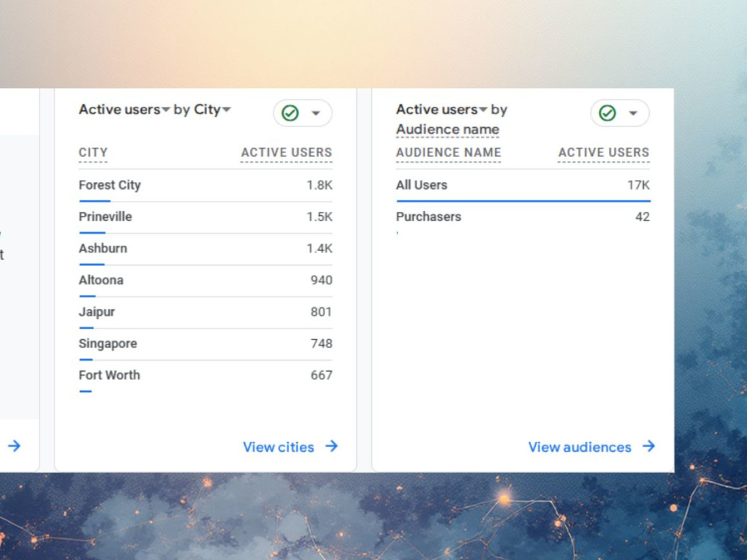Click the 1.4K value for Ashburn
Image resolution: width=747 pixels, height=560 pixels.
319,249
